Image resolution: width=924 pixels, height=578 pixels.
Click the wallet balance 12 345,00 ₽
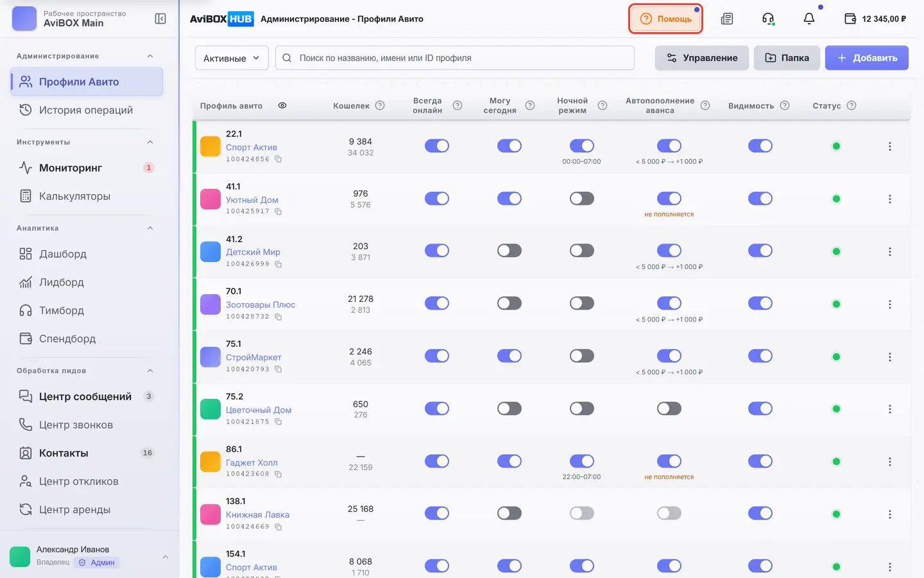coord(875,19)
